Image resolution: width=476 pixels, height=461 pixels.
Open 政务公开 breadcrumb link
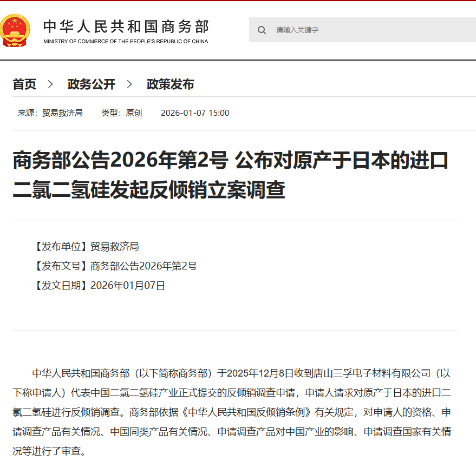coord(92,84)
